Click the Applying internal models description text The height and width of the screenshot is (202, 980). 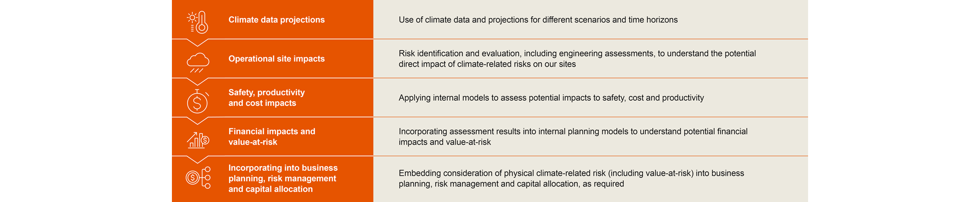click(x=551, y=98)
